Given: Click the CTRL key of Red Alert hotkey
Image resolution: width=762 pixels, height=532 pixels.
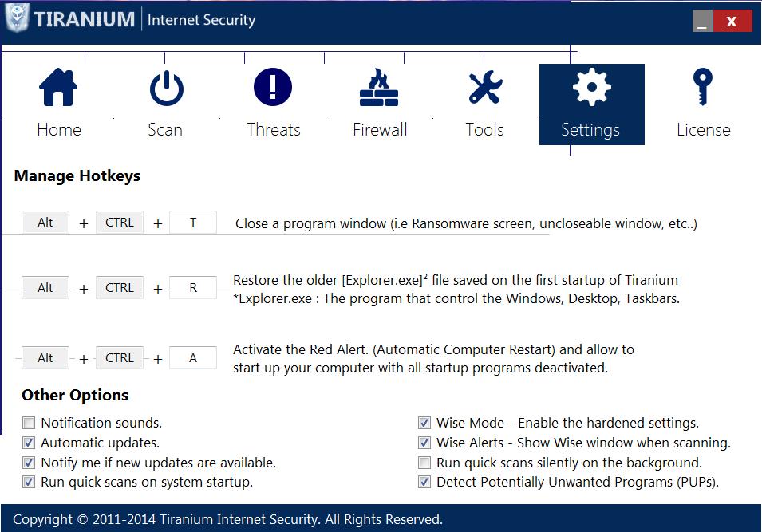Looking at the screenshot, I should pos(120,358).
